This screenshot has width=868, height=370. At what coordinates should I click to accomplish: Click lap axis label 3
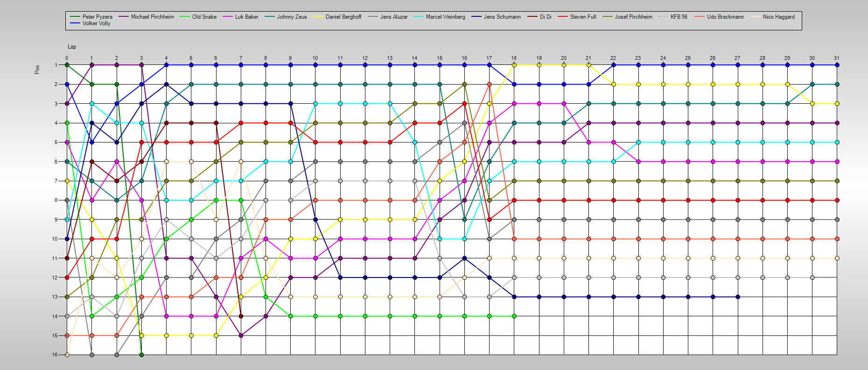point(141,58)
